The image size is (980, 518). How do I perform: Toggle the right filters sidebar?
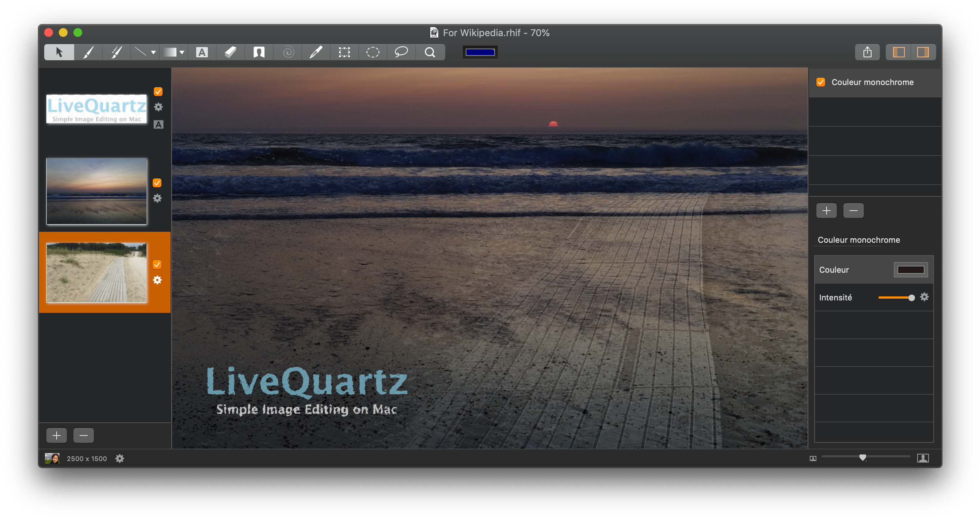coord(923,52)
